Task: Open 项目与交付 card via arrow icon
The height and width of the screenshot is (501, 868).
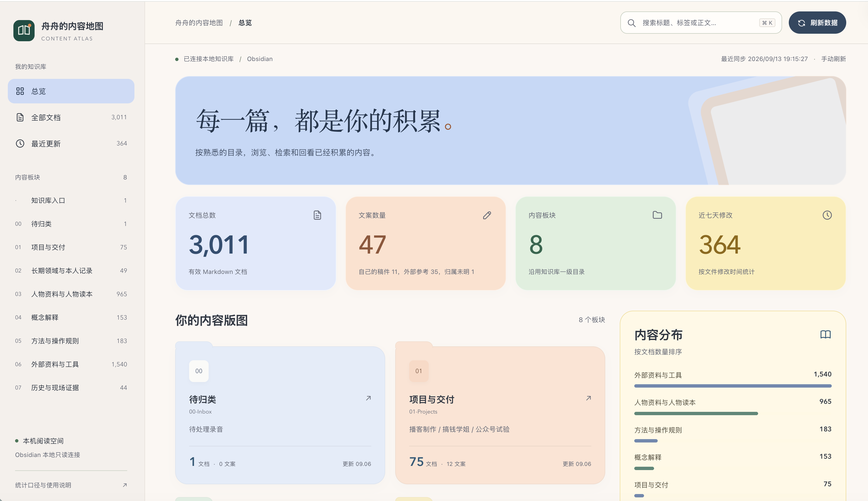Action: [x=588, y=398]
